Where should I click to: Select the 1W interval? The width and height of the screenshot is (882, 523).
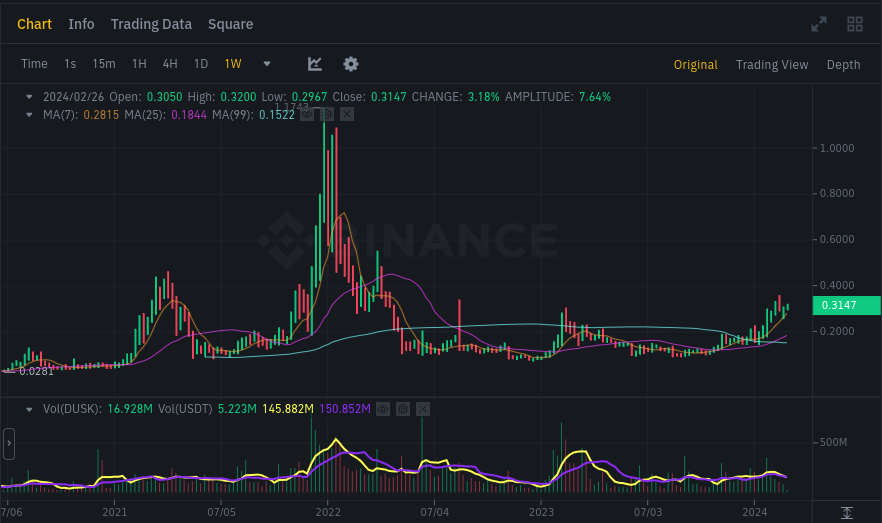[x=233, y=64]
